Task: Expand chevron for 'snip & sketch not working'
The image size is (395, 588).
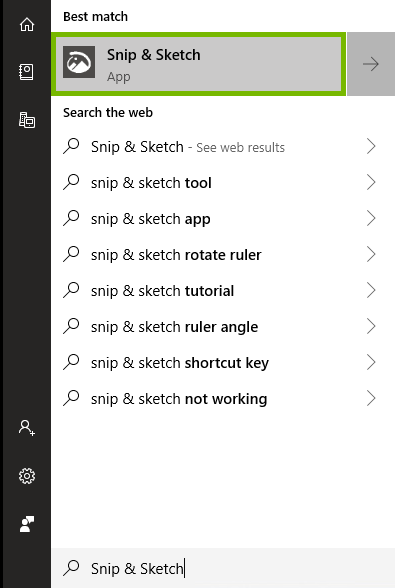Action: click(371, 398)
